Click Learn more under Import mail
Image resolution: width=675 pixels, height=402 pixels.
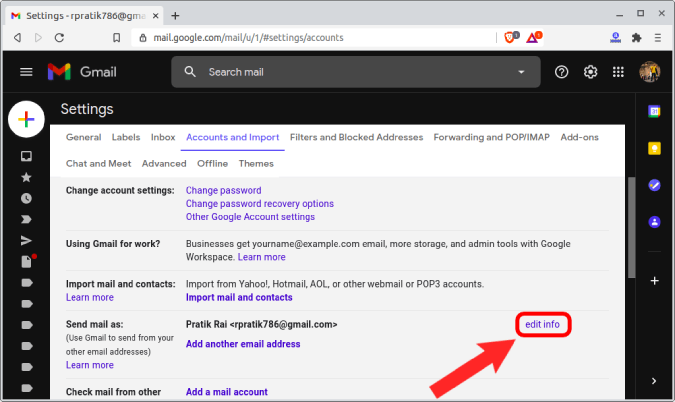(90, 297)
